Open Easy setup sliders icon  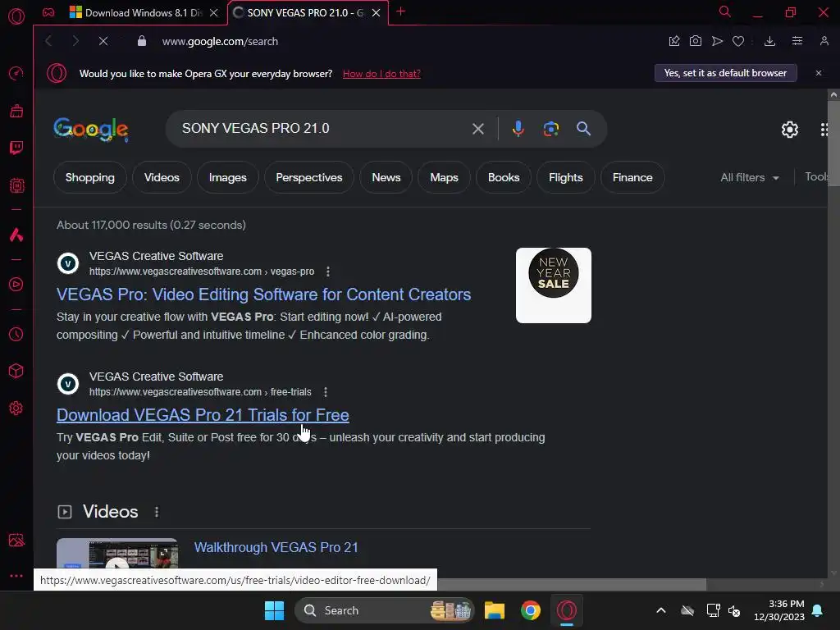(797, 41)
